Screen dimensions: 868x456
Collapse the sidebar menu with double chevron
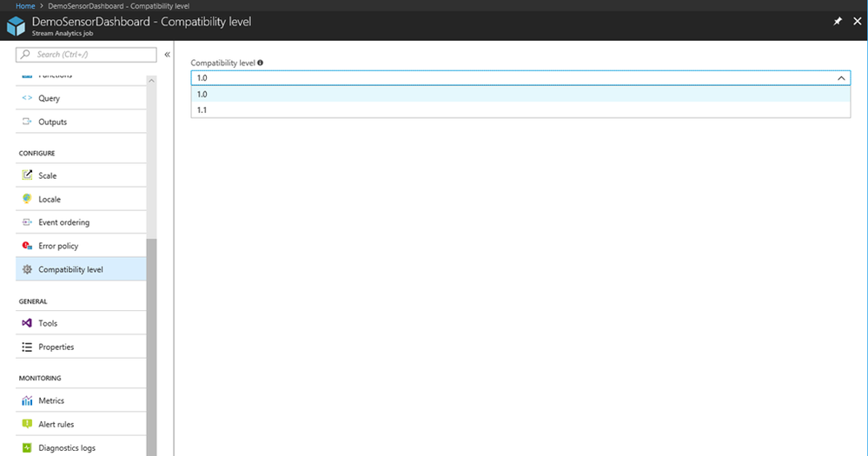pos(167,54)
